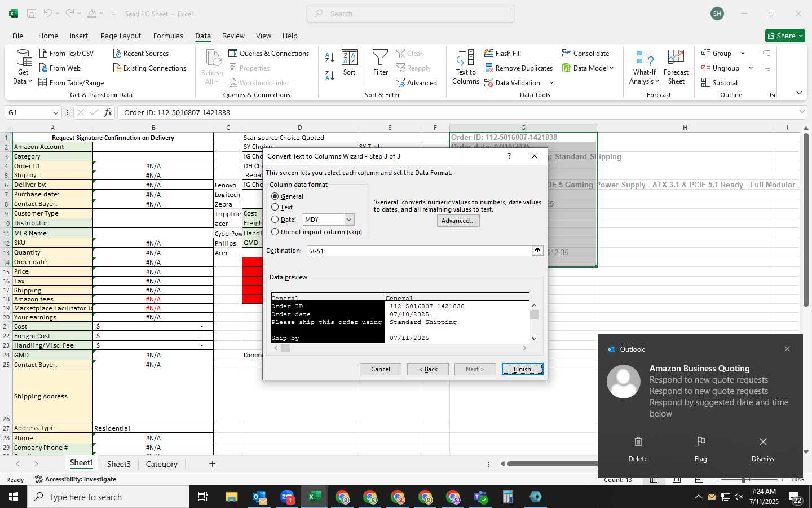Create a Forecast Sheet
The height and width of the screenshot is (508, 812).
(676, 67)
